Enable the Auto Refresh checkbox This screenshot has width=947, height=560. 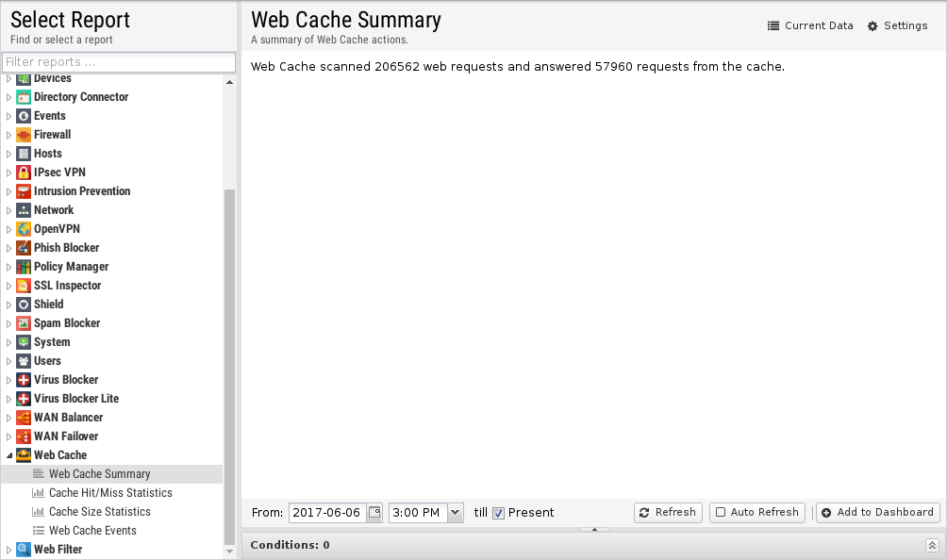[721, 512]
